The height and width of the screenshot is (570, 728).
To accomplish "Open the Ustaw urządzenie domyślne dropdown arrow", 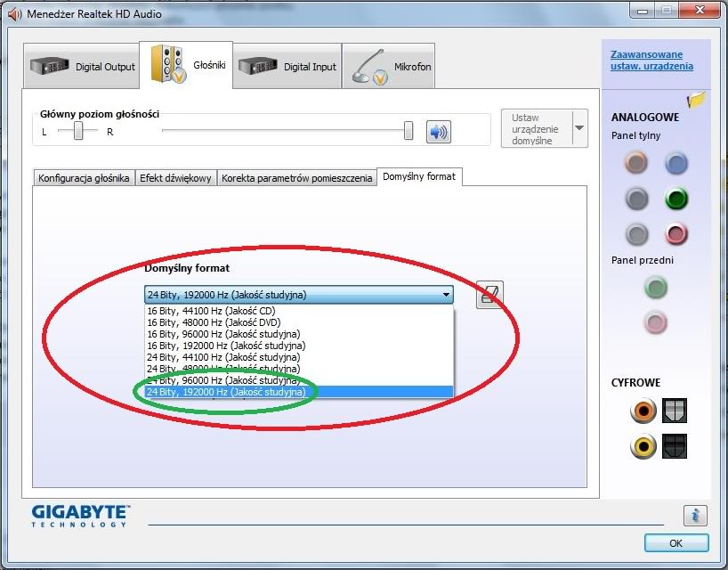I will [x=579, y=128].
